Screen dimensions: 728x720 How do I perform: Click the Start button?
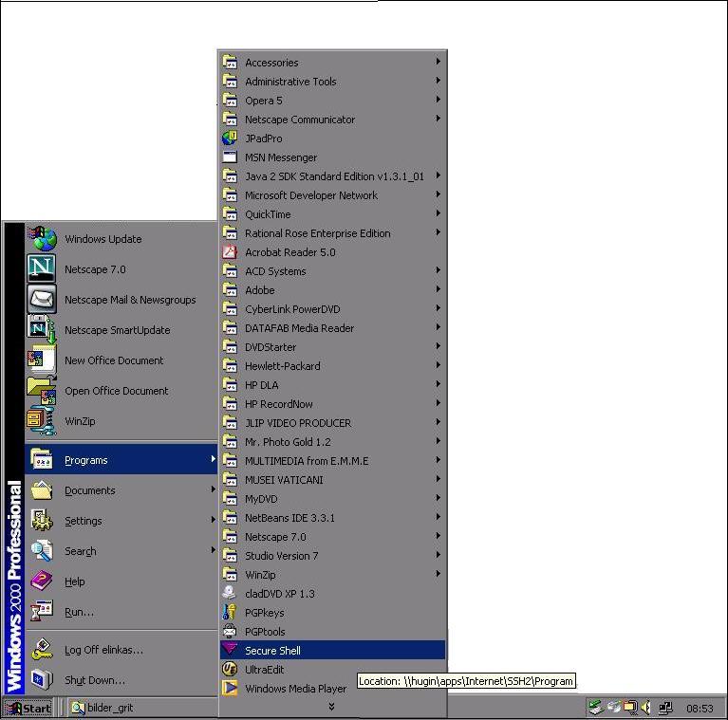coord(28,708)
